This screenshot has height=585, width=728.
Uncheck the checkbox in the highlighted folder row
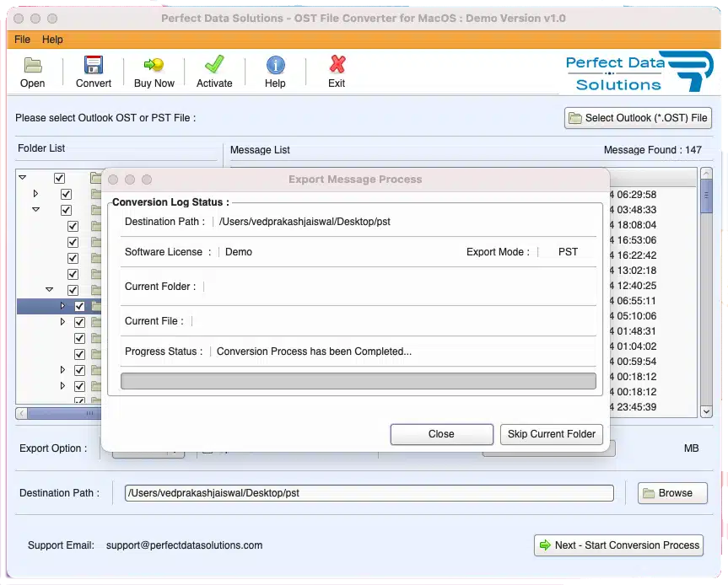(79, 306)
